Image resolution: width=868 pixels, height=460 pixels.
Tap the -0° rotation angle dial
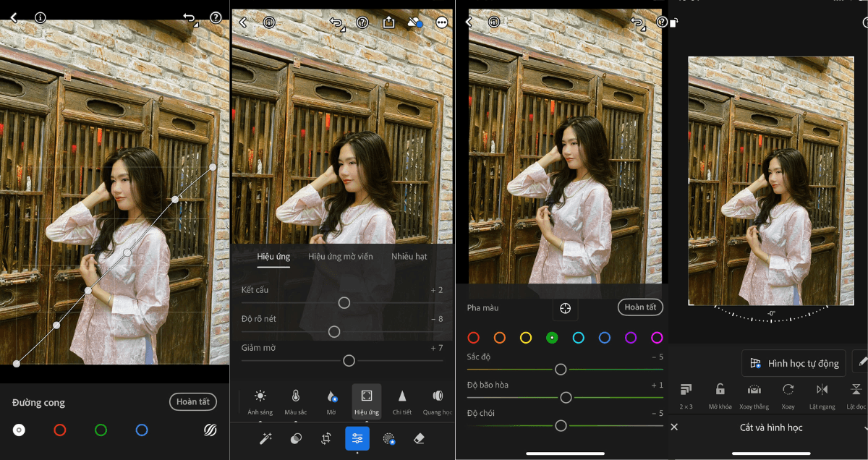click(x=772, y=312)
